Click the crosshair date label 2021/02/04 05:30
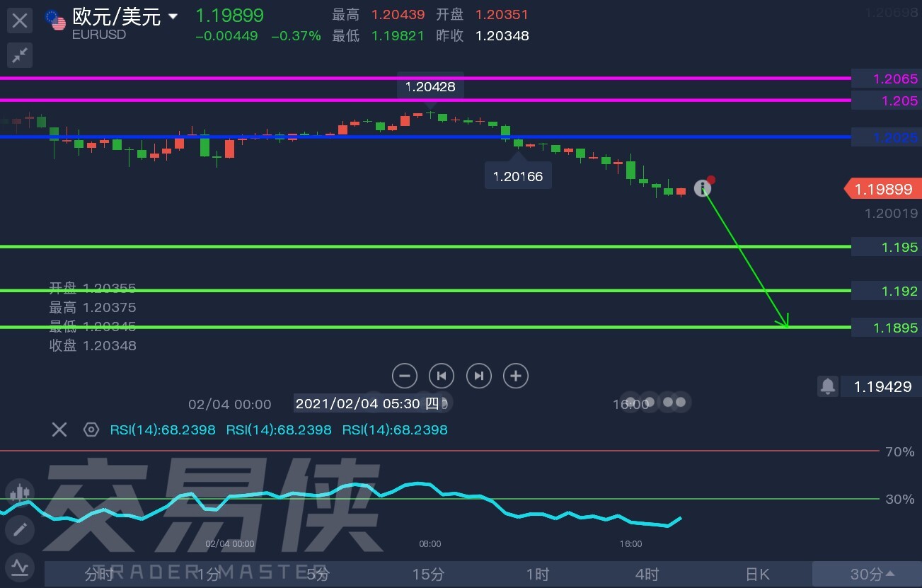The width and height of the screenshot is (922, 588). pos(368,404)
